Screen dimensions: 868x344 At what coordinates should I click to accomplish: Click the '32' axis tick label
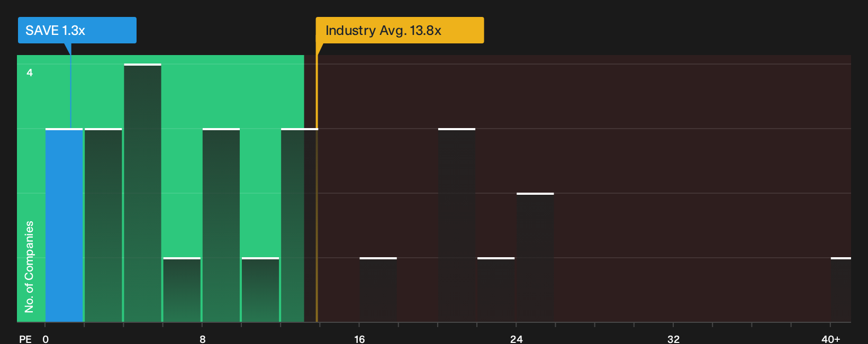(x=673, y=339)
